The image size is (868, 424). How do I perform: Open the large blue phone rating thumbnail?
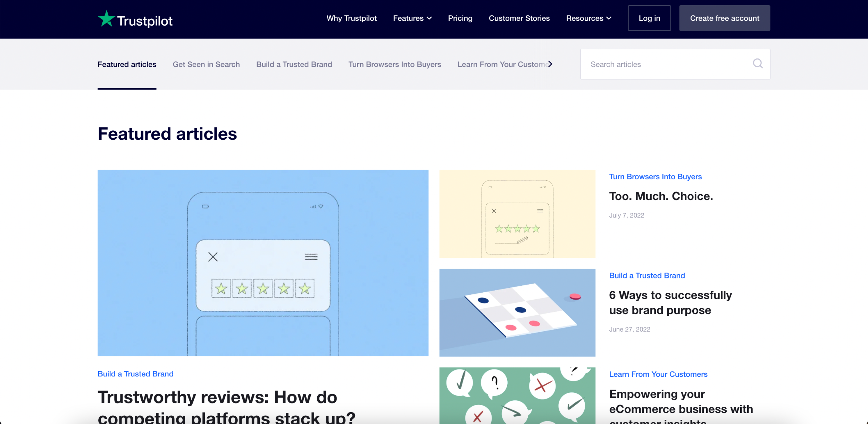coord(263,263)
